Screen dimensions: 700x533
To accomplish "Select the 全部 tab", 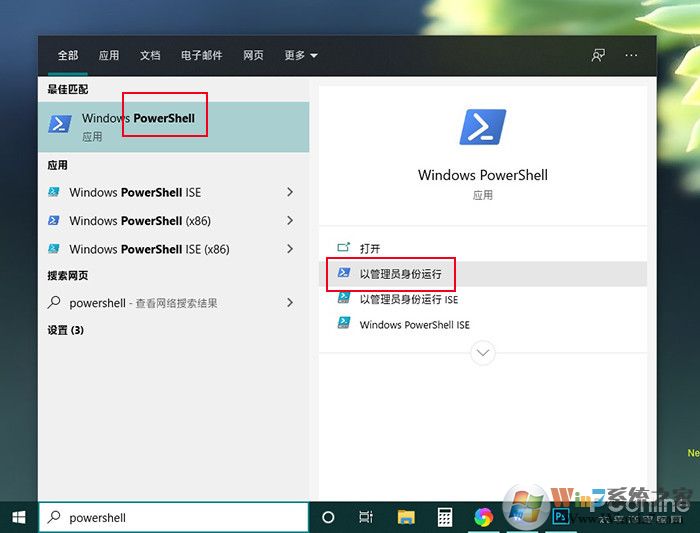I will tap(68, 55).
